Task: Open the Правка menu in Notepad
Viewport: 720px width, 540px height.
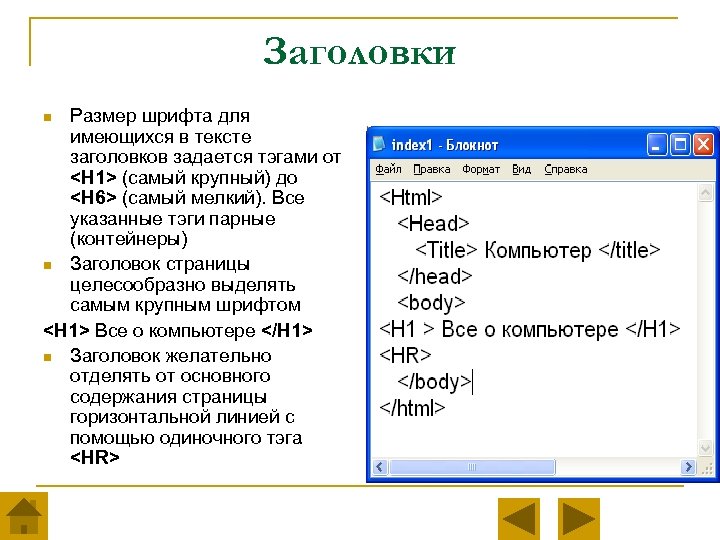Action: pos(432,169)
